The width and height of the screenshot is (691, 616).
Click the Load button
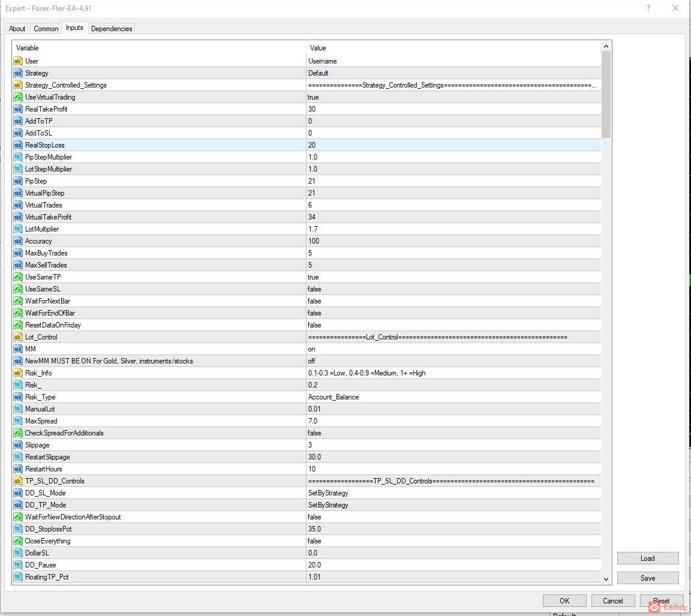647,558
